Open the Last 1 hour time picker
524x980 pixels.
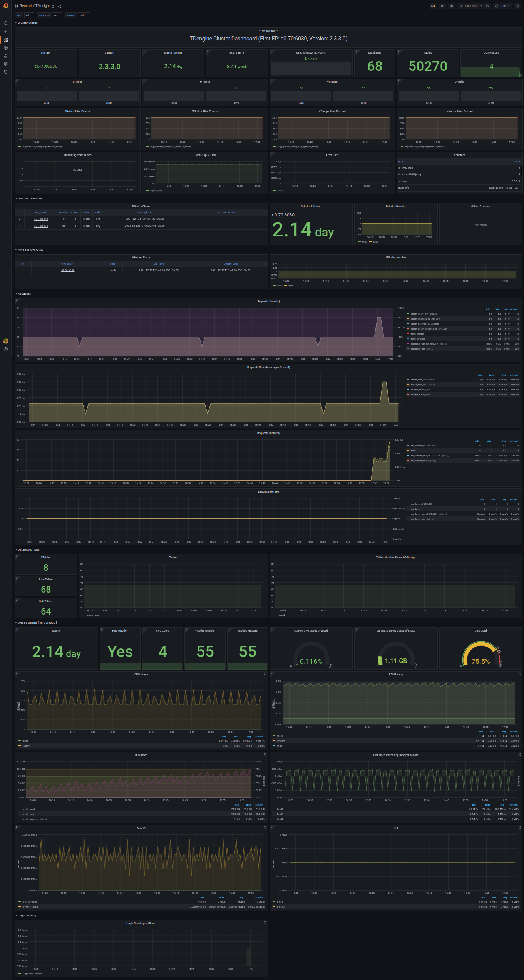[470, 6]
